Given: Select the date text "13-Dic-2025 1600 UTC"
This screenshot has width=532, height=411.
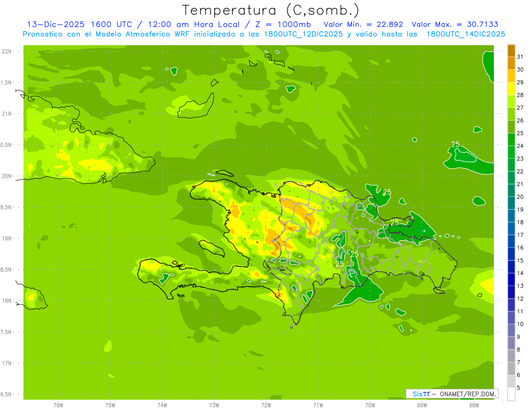Looking at the screenshot, I should click(78, 24).
